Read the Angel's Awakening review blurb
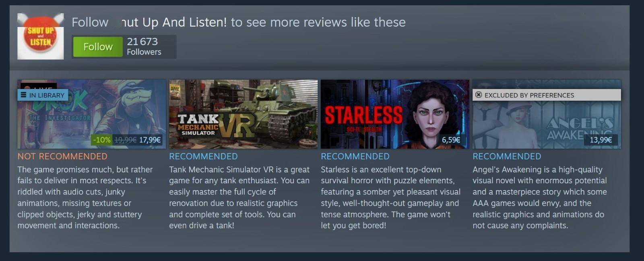 point(540,197)
